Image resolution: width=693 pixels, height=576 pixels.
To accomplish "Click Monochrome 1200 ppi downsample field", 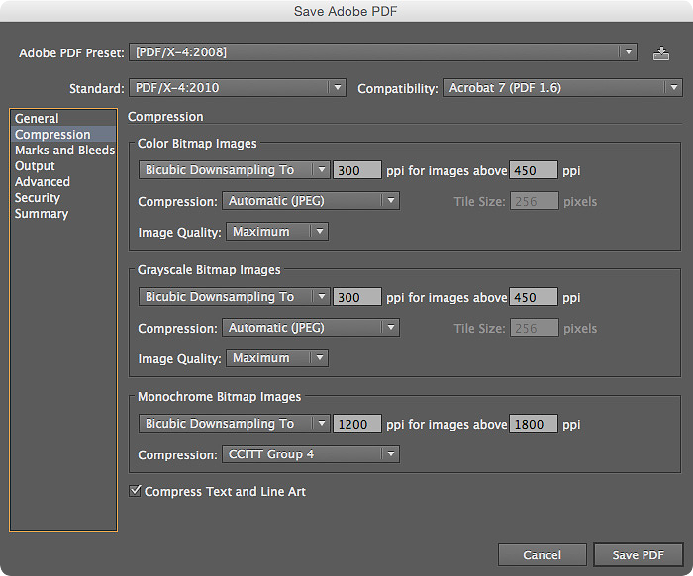I will point(357,423).
